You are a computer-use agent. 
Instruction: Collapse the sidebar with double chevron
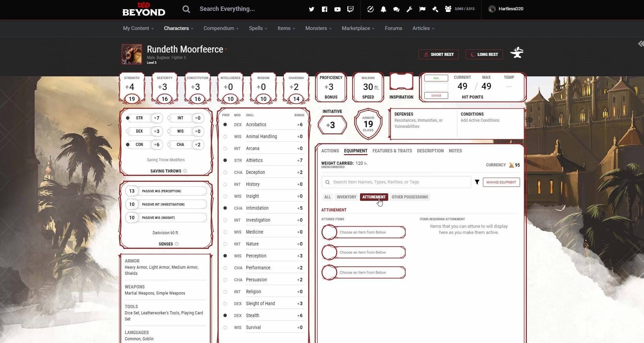(641, 44)
